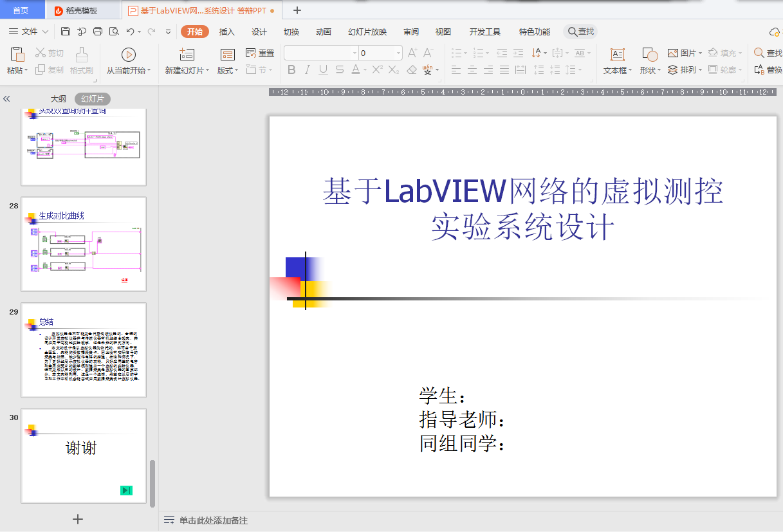
Task: Open the Transitions (切换) tab
Action: coord(291,32)
